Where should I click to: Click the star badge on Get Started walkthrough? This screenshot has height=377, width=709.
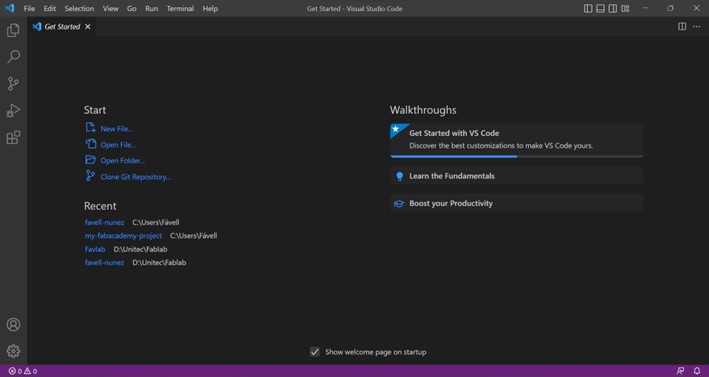[x=396, y=129]
